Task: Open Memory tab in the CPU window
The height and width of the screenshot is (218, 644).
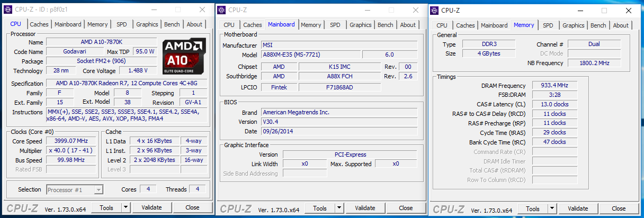Action: [x=97, y=24]
